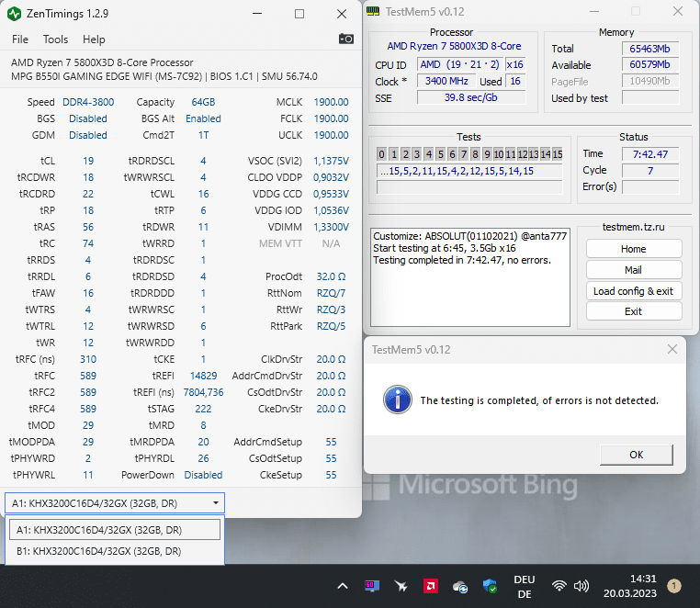
Task: Click the airplane tray icon
Action: pyautogui.click(x=401, y=586)
